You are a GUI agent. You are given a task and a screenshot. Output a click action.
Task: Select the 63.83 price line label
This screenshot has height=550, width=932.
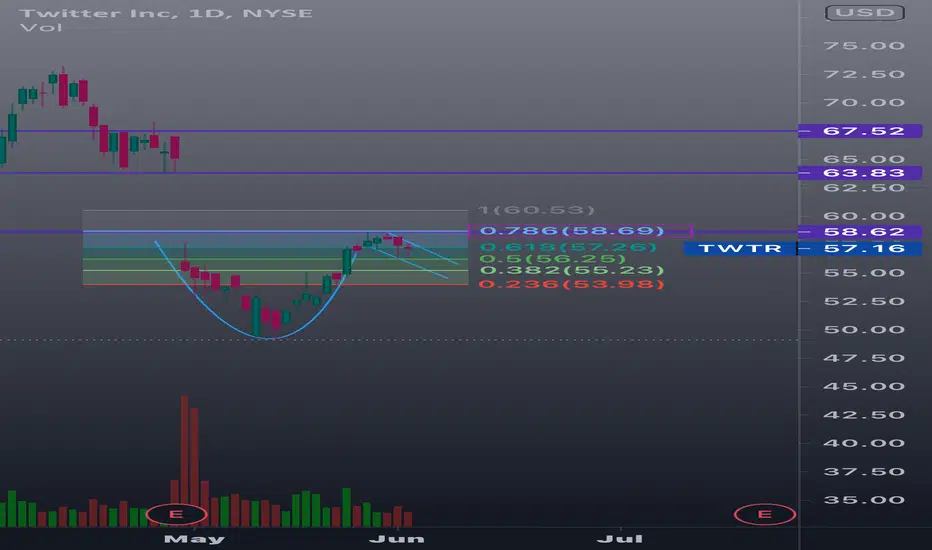tap(859, 173)
